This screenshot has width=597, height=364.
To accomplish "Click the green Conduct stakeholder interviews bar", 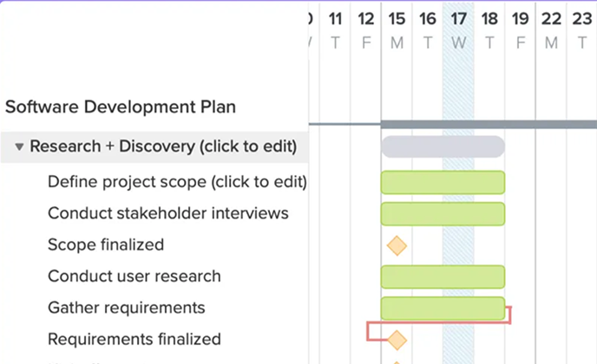I will (443, 213).
